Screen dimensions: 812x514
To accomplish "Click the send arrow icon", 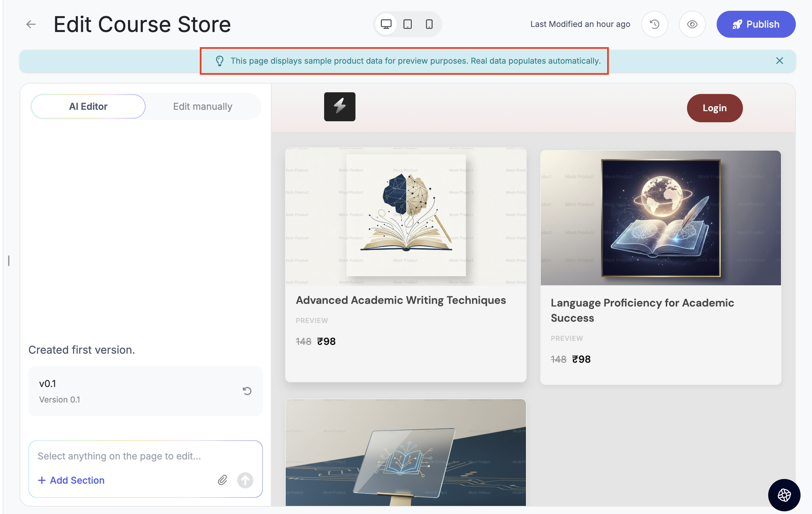I will pyautogui.click(x=245, y=480).
